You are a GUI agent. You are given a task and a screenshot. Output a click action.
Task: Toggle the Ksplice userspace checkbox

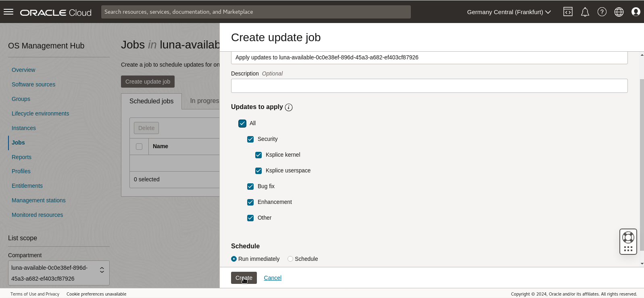tap(258, 171)
